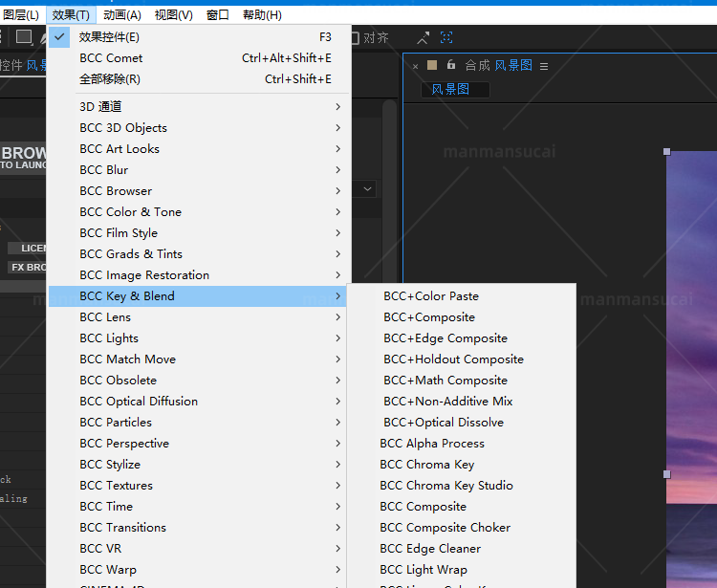The image size is (717, 588).
Task: Open the 帮助(H) menu
Action: (262, 15)
